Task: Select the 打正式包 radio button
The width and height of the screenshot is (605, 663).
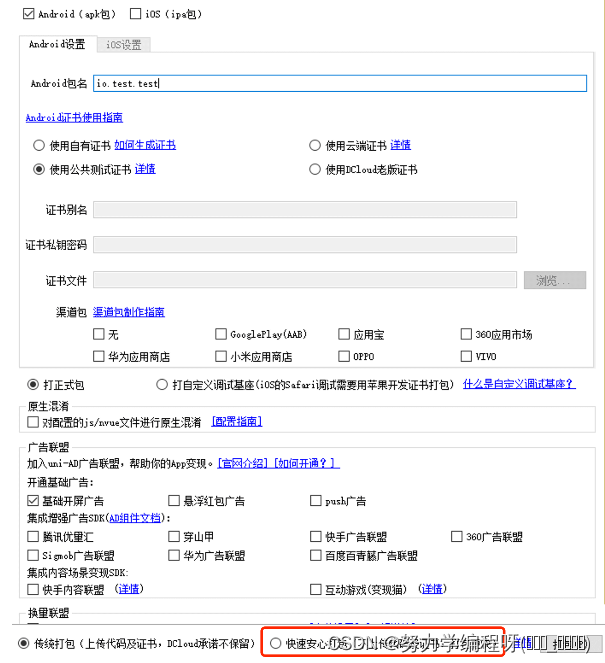Action: pyautogui.click(x=33, y=385)
